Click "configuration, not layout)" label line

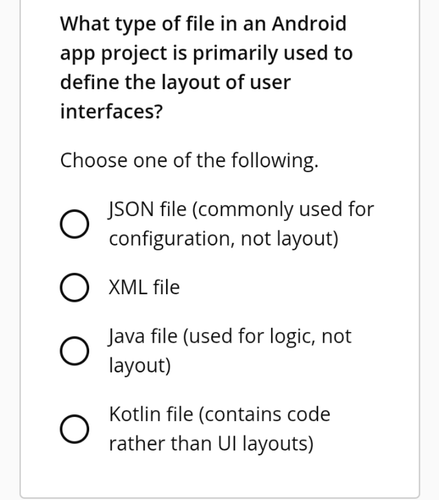pos(224,239)
